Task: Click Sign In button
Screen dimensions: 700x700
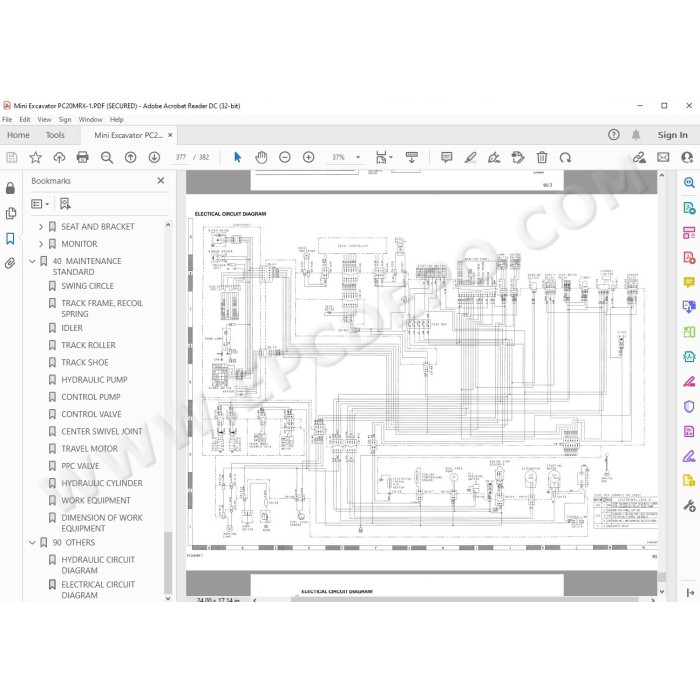Action: 672,135
